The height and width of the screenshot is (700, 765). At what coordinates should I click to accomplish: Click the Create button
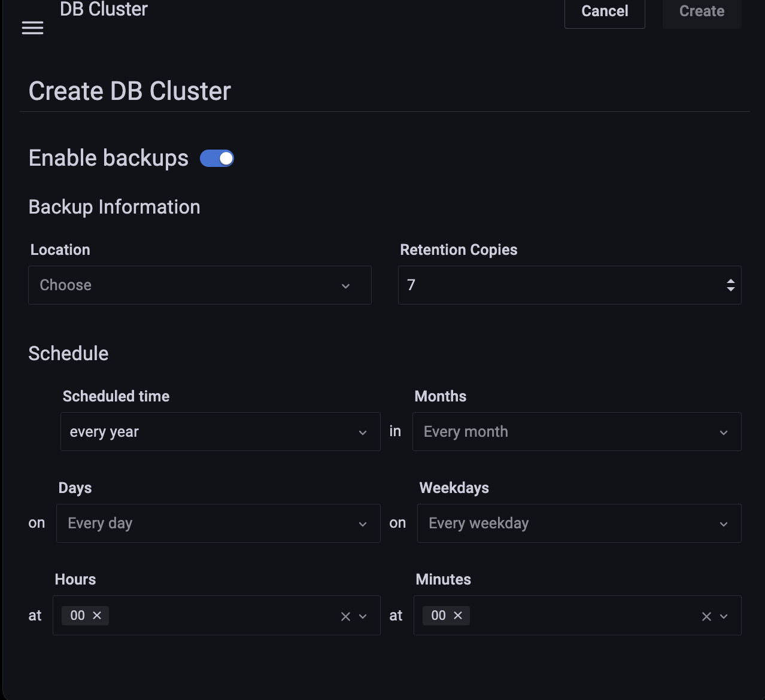coord(702,11)
